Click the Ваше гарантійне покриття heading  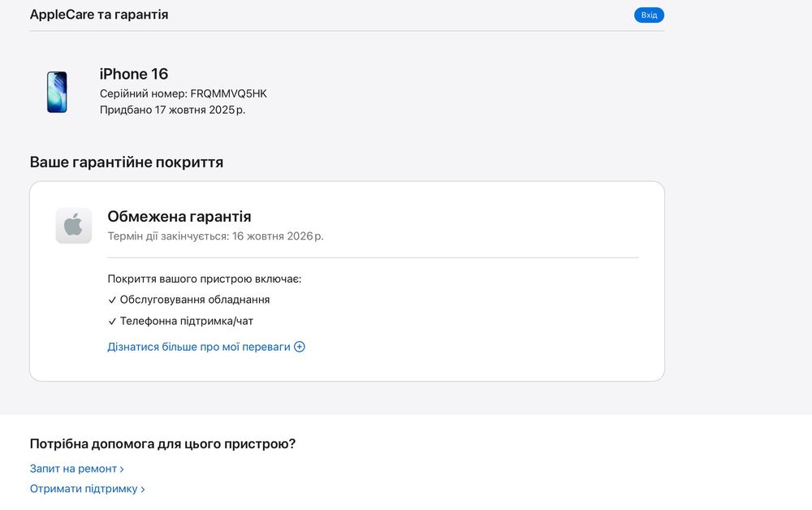(127, 162)
